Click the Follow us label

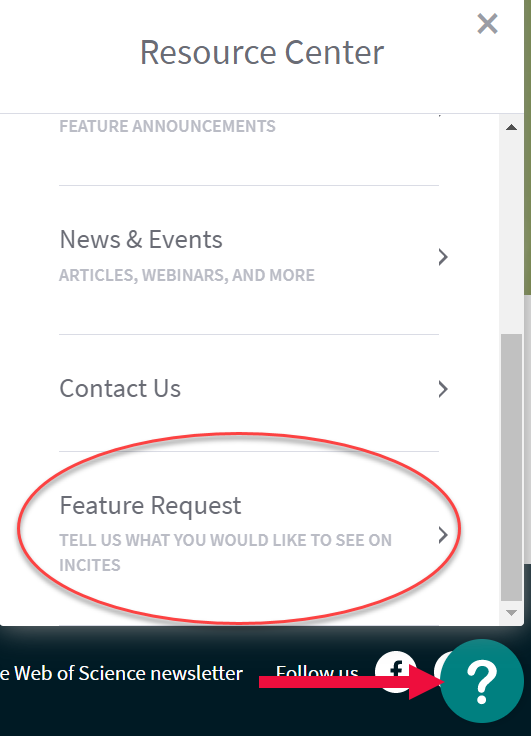(x=317, y=672)
